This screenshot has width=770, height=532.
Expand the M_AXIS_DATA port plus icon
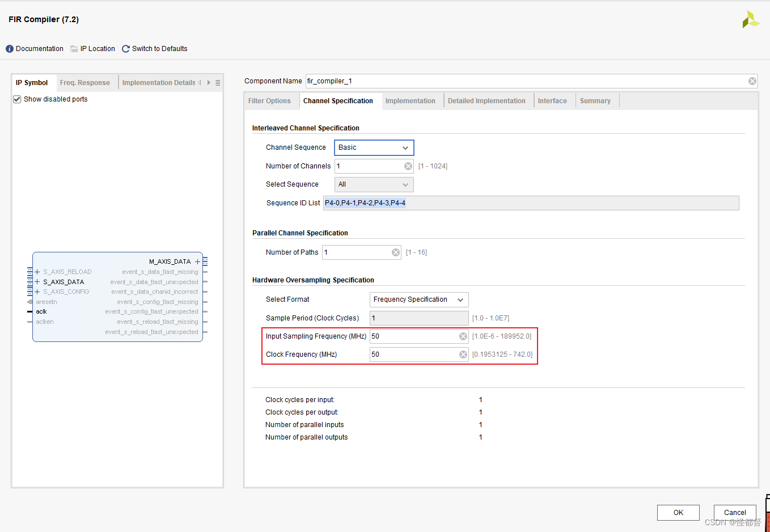pyautogui.click(x=197, y=261)
